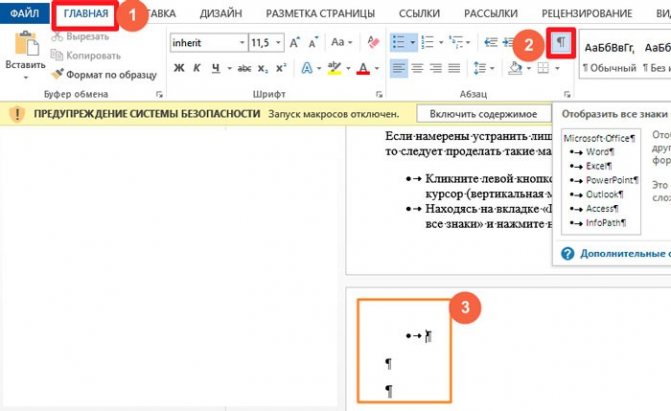Toggle bold Ж formatting

click(x=179, y=68)
